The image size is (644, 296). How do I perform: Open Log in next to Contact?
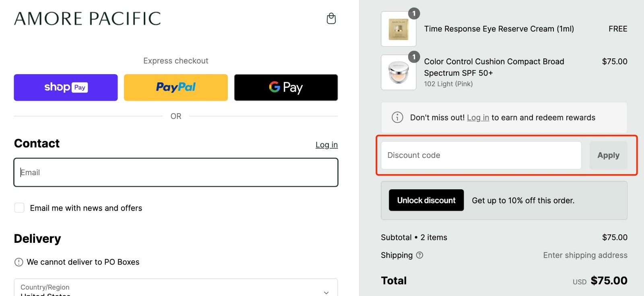[326, 144]
